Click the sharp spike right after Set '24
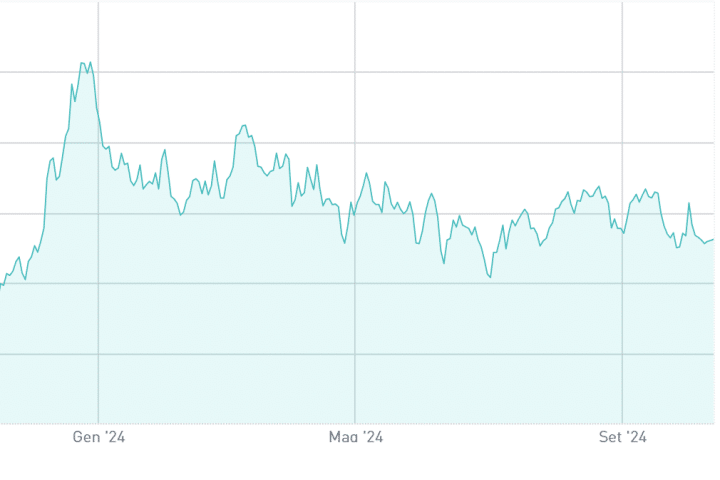 689,203
